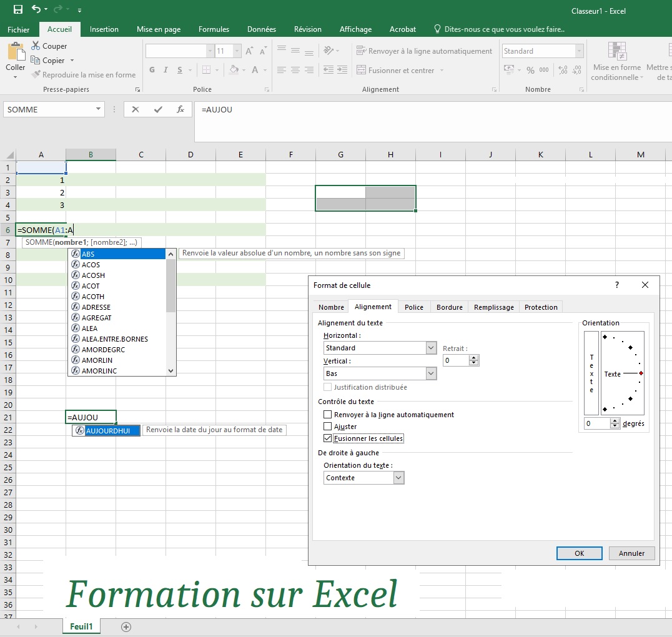Image resolution: width=672 pixels, height=637 pixels.
Task: Expand the Orientation du texte dropdown
Action: [x=398, y=478]
